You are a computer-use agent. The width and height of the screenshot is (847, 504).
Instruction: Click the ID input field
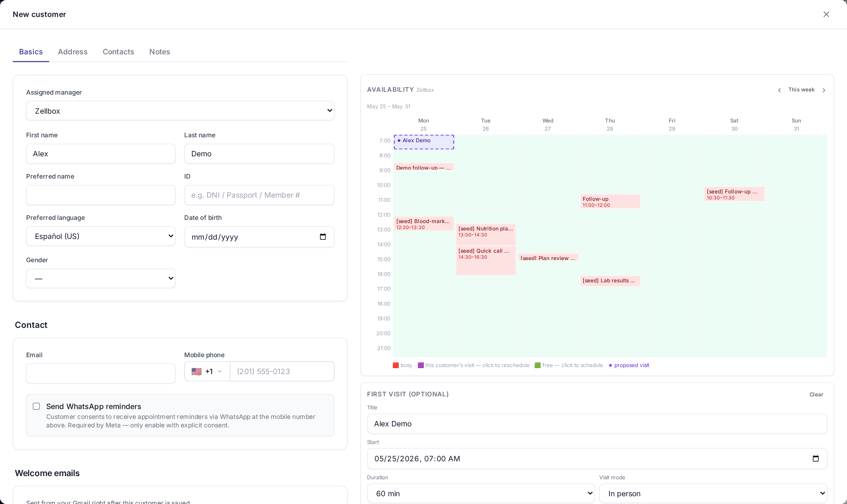(259, 195)
